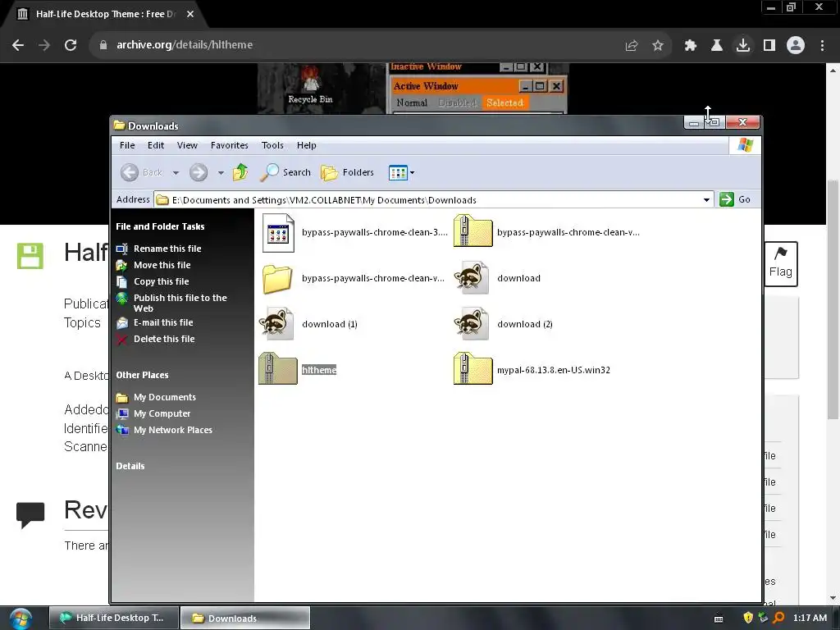Screen dimensions: 840x630
Task: Click the mypal-68.13.8.en-US.win32 file name
Action: [554, 370]
